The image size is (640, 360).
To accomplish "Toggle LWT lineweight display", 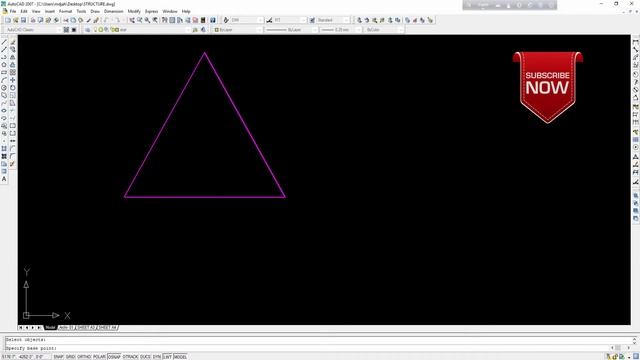I will tap(167, 357).
